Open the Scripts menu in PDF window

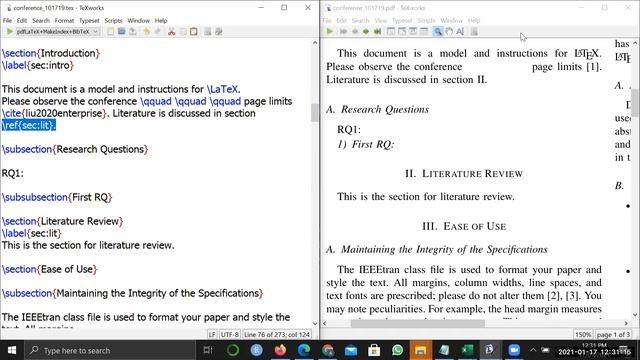(426, 20)
